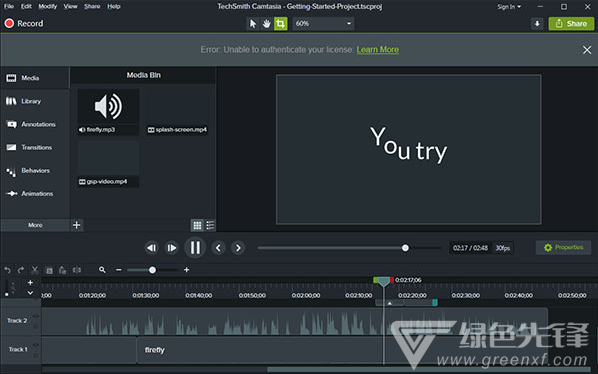Open the Properties panel

pyautogui.click(x=564, y=247)
